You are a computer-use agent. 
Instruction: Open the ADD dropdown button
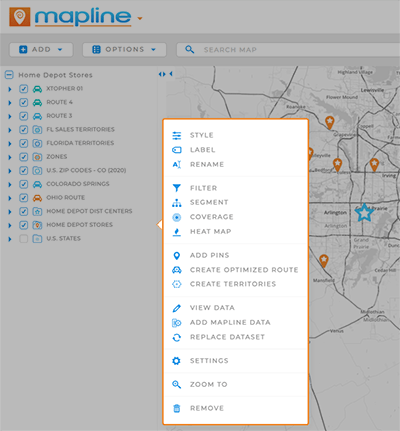coord(41,50)
